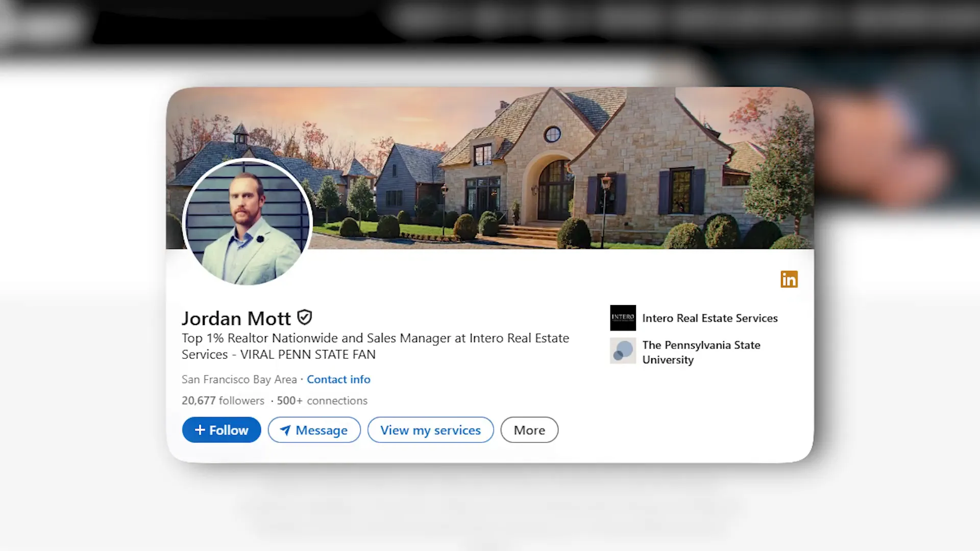Viewport: 980px width, 551px height.
Task: Click the Follow plus icon button
Action: click(x=222, y=430)
